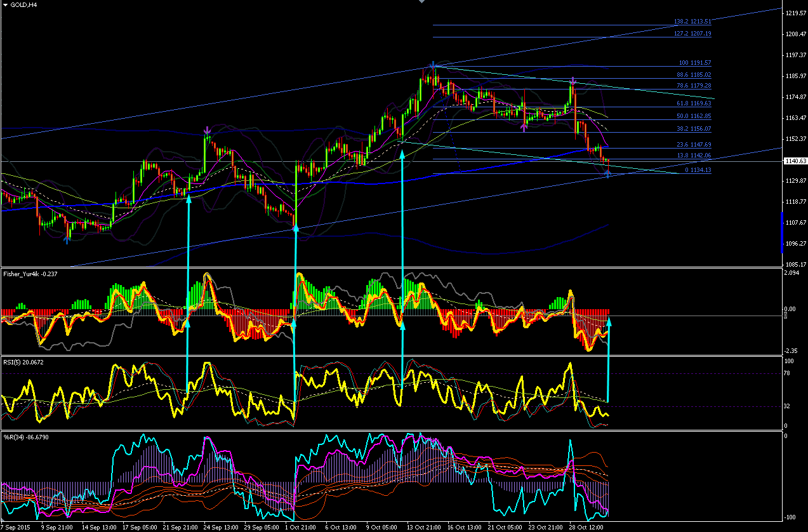This screenshot has width=808, height=532.
Task: Click the purple up arrow below the 23 Oct candles
Action: point(524,128)
